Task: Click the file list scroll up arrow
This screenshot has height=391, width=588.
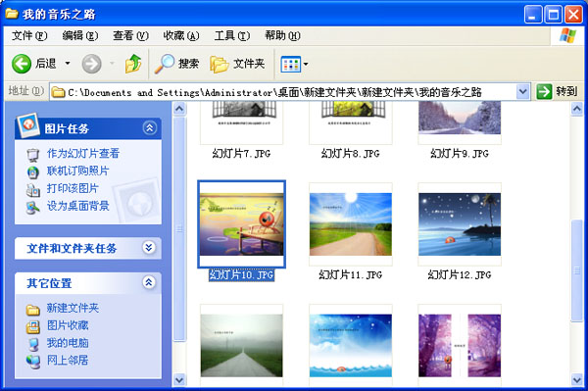Action: [577, 109]
